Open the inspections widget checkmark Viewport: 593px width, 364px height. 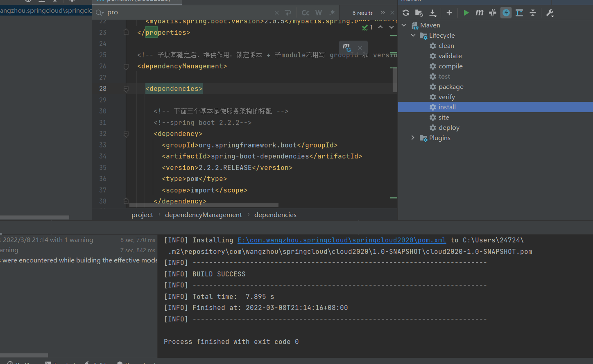pos(367,27)
